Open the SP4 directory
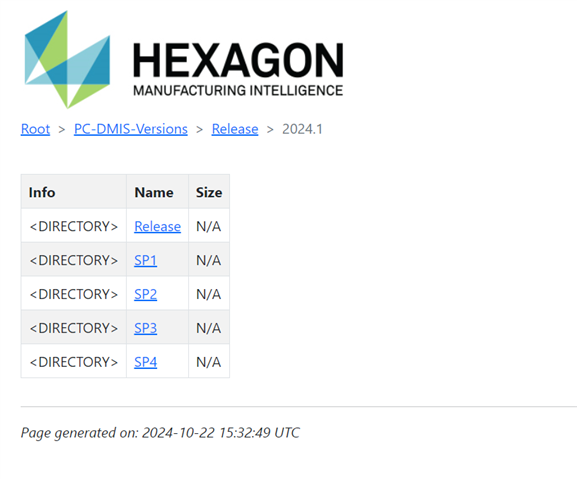 145,362
